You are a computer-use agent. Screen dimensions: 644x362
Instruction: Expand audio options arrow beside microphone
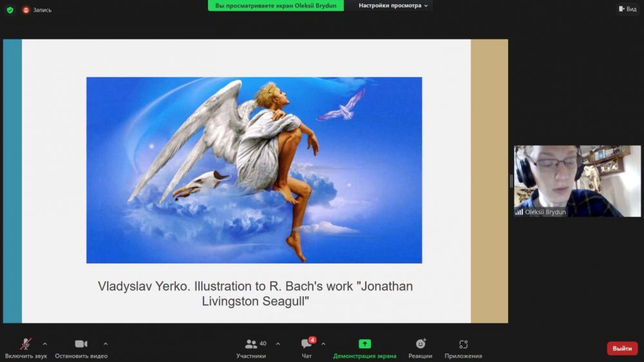click(45, 343)
